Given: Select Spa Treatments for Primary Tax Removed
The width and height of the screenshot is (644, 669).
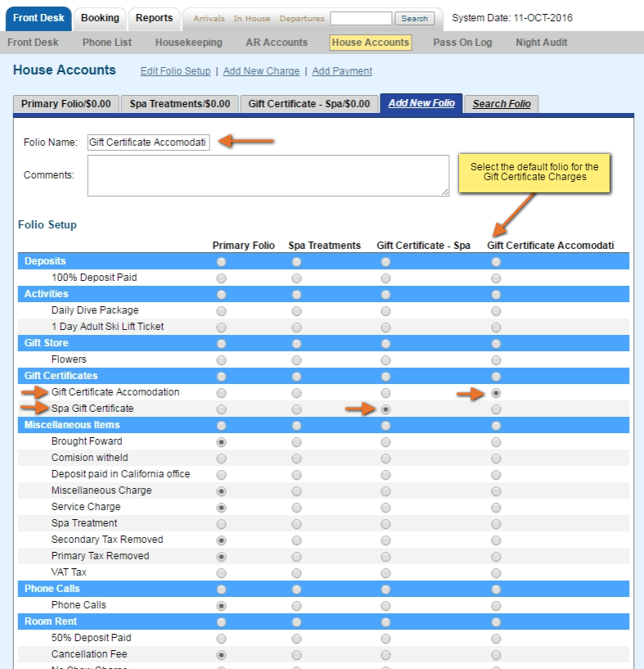Looking at the screenshot, I should [296, 557].
